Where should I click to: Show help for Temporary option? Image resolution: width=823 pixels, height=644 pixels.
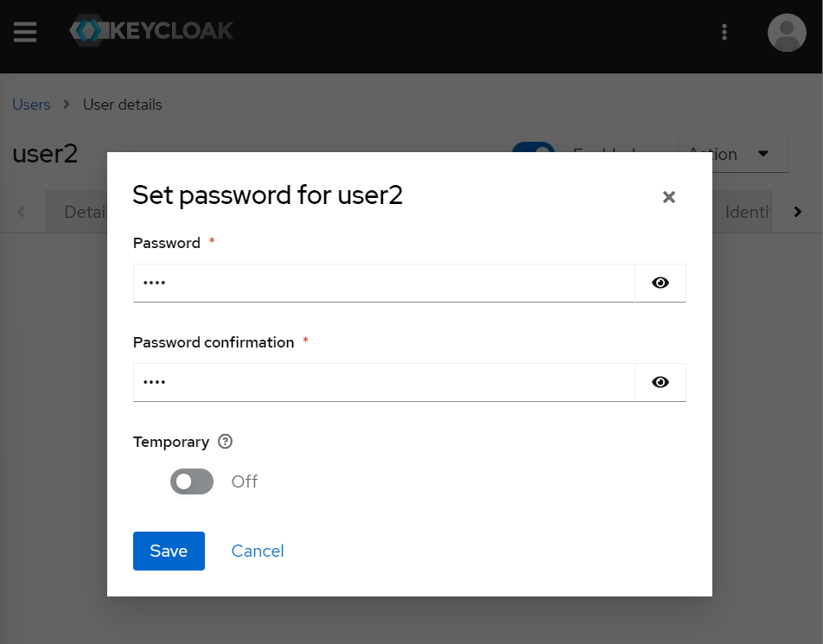click(225, 442)
